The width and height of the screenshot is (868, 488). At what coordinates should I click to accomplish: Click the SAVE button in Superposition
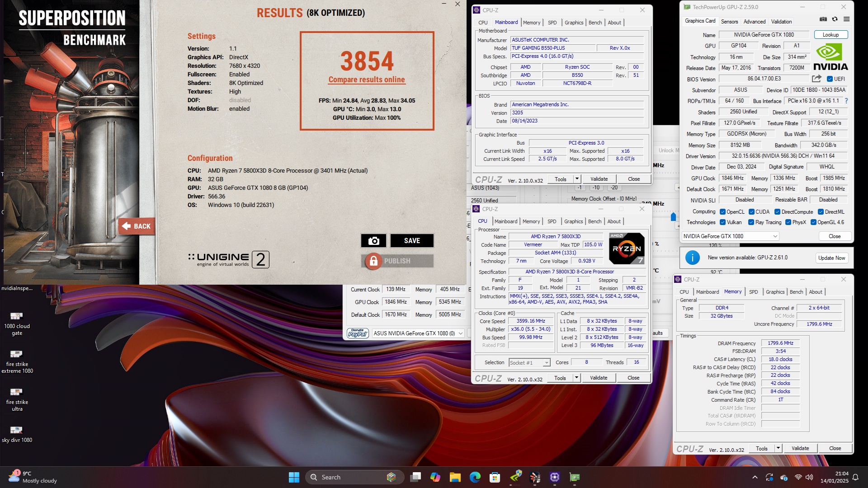pyautogui.click(x=412, y=241)
